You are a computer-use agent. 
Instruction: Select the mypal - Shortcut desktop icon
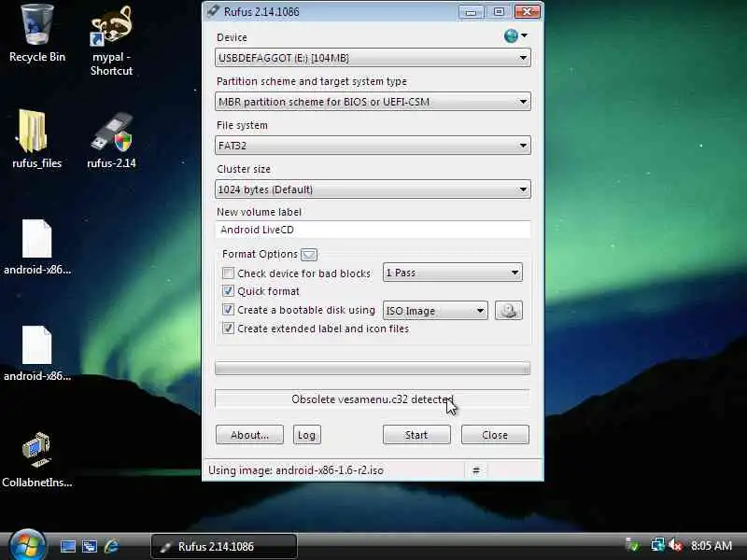point(111,40)
